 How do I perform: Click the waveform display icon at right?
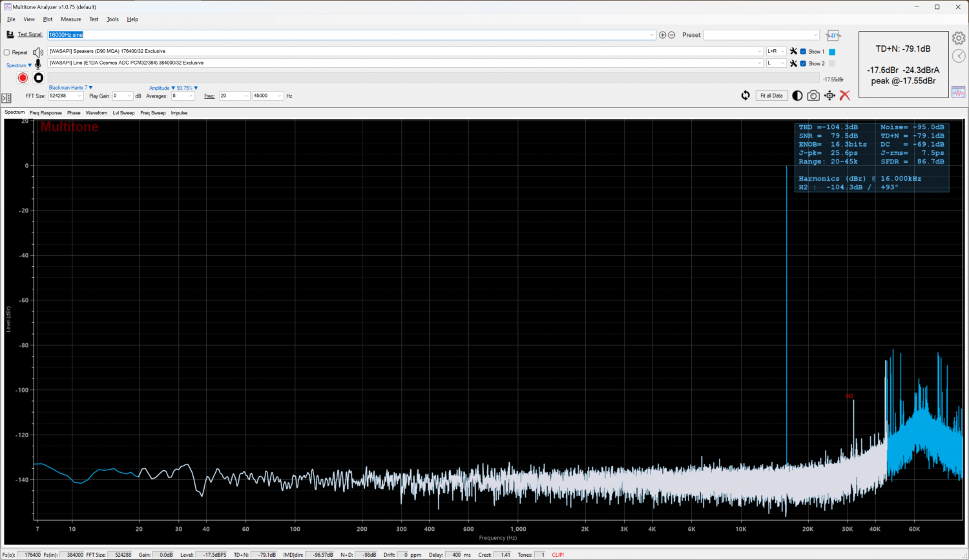[x=959, y=92]
